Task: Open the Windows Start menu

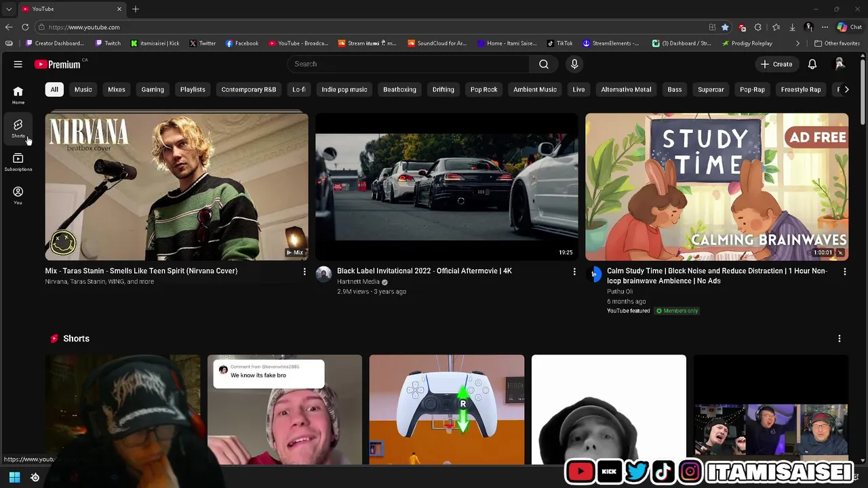Action: coord(14,477)
